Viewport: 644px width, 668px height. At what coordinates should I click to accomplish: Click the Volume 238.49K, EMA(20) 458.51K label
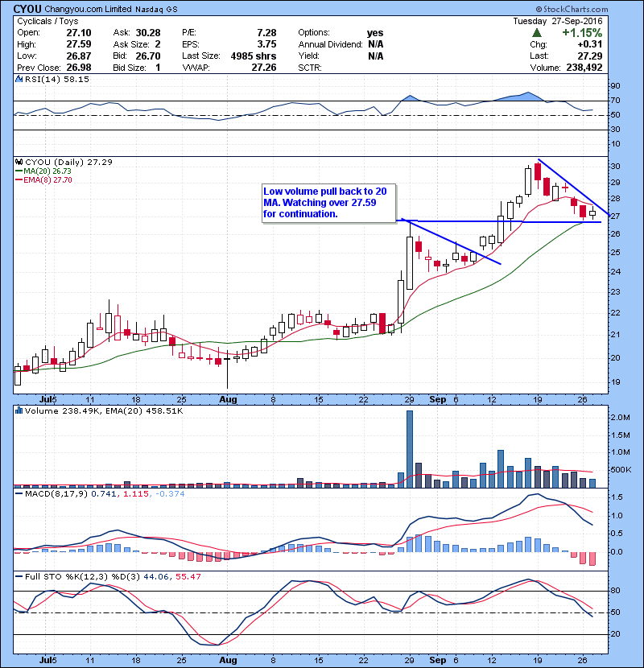coord(104,410)
